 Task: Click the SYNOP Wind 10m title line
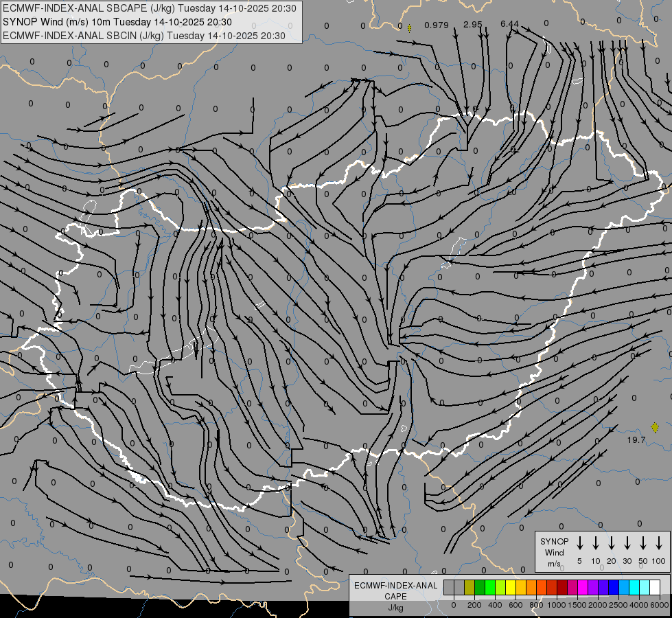pyautogui.click(x=117, y=22)
